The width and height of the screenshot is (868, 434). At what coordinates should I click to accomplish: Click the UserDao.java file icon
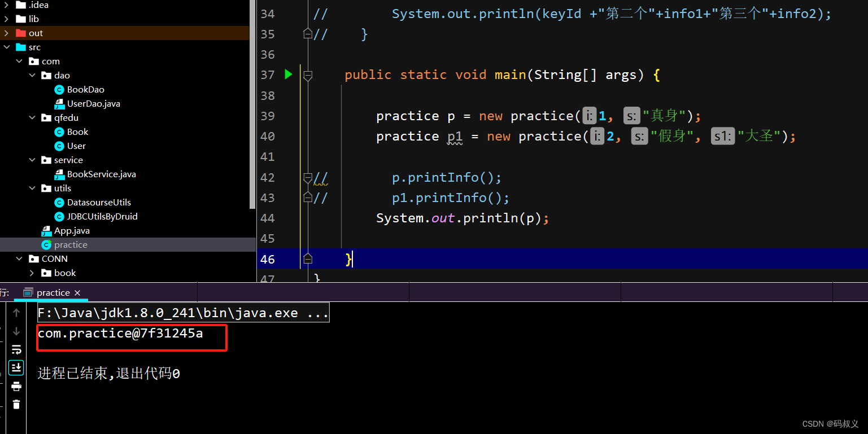tap(59, 104)
